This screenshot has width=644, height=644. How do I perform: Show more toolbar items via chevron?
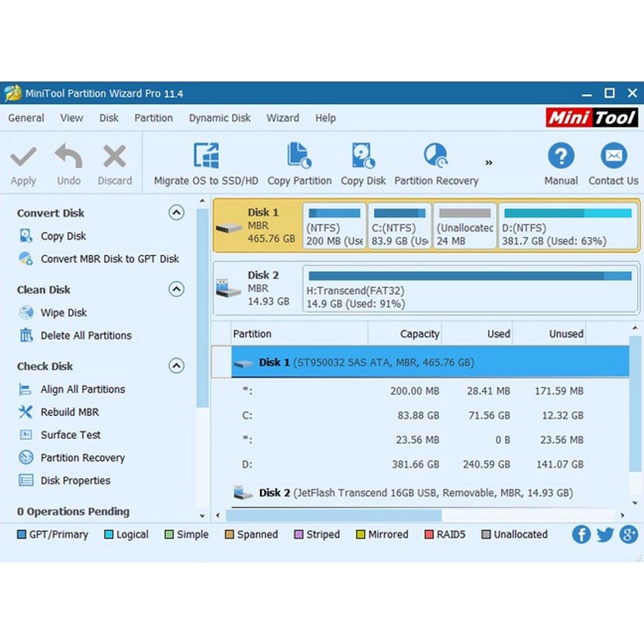pyautogui.click(x=489, y=163)
